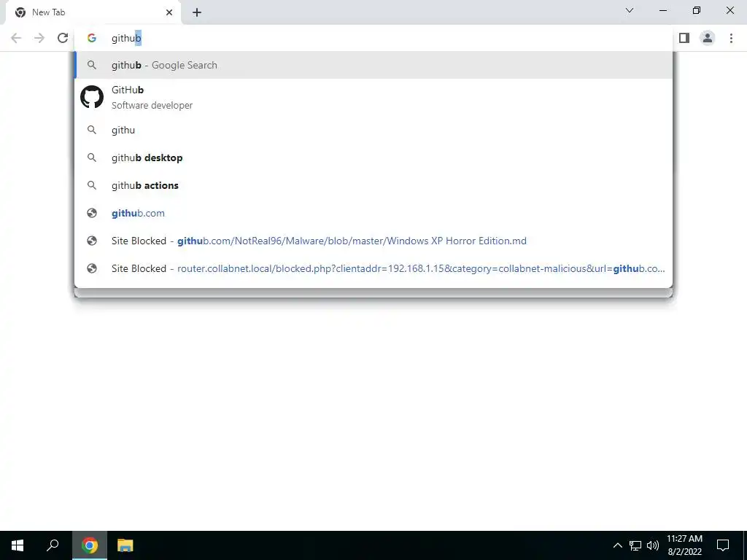
Task: Click Chrome icon in the taskbar
Action: (x=90, y=545)
